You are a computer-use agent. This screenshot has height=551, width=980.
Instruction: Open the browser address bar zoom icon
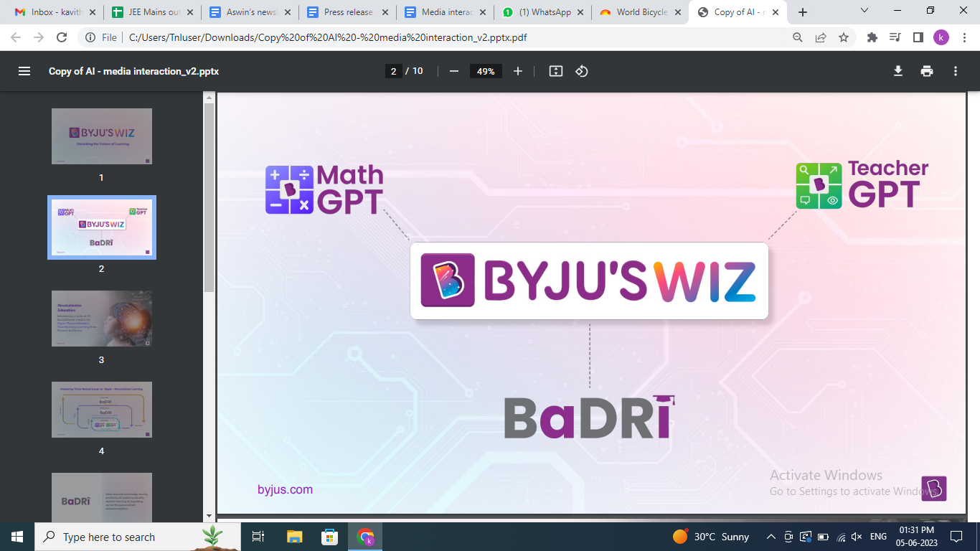click(798, 37)
